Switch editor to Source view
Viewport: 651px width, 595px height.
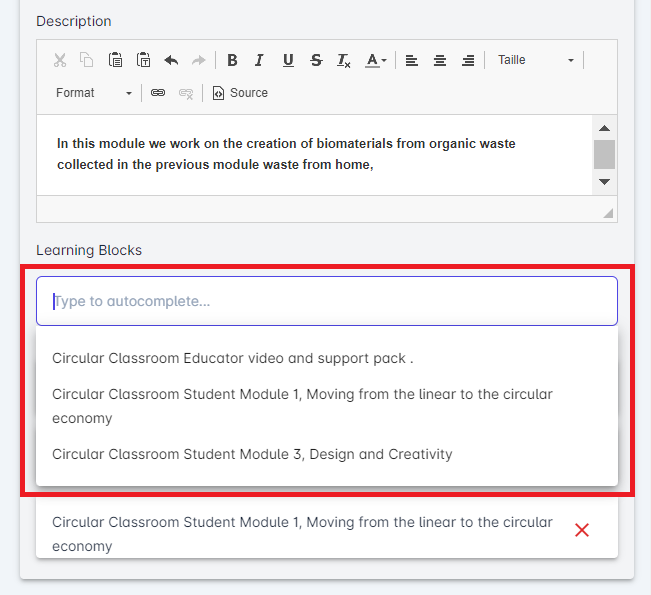(x=240, y=93)
